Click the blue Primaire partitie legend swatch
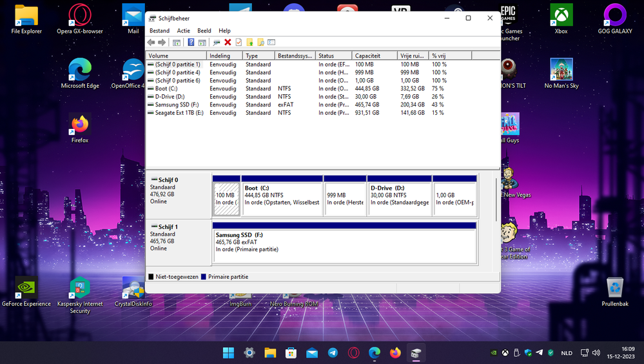Screen dimensions: 644x364 pyautogui.click(x=204, y=277)
